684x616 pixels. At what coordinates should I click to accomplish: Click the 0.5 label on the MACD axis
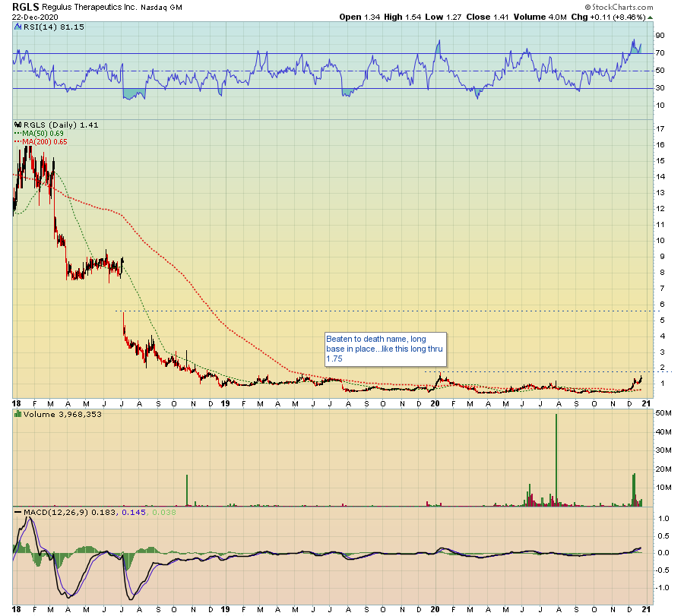coord(664,535)
